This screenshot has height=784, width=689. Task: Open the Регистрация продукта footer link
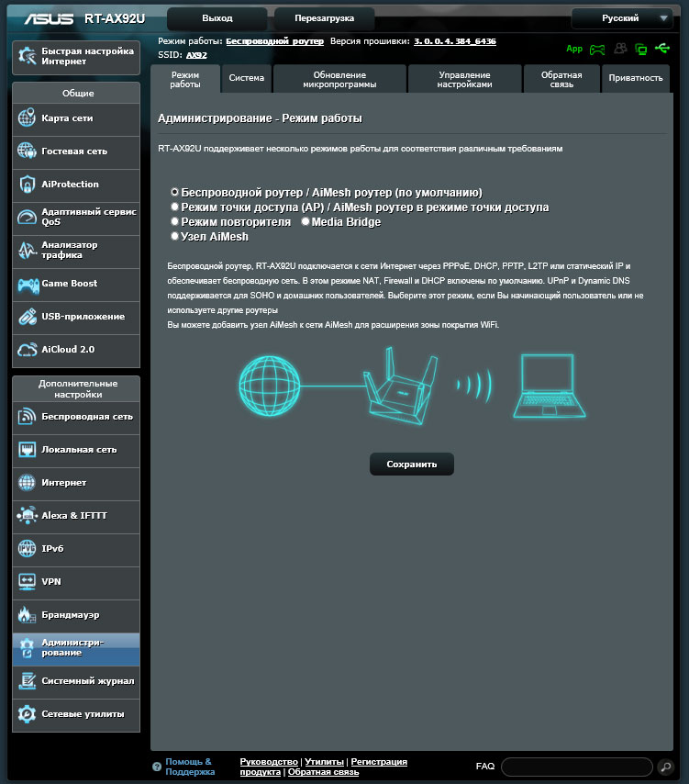pos(379,761)
